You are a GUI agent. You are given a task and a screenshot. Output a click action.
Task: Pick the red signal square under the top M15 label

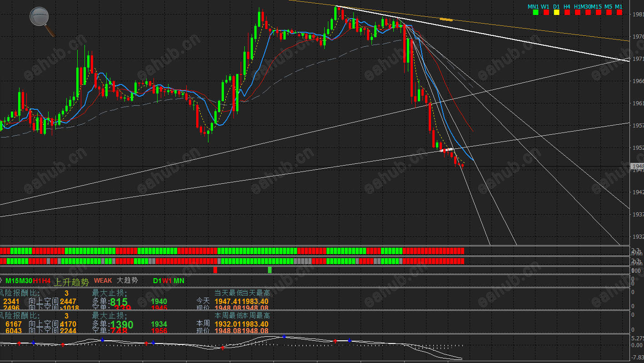pos(598,13)
